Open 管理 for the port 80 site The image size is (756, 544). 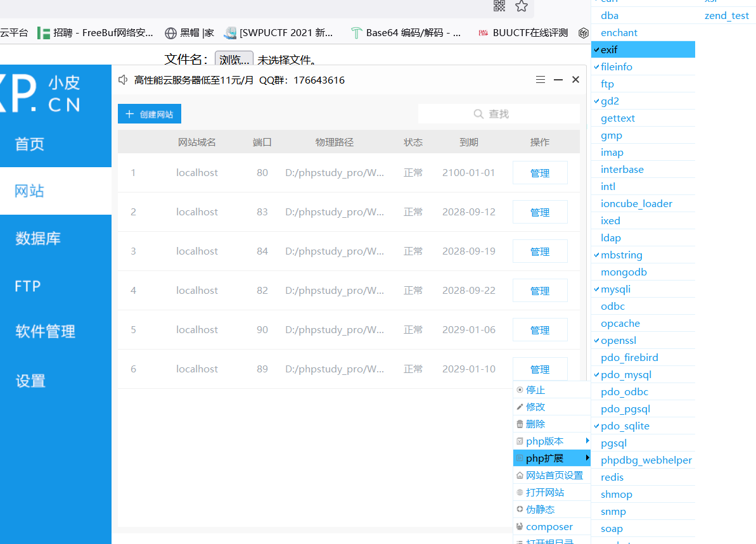coord(540,173)
